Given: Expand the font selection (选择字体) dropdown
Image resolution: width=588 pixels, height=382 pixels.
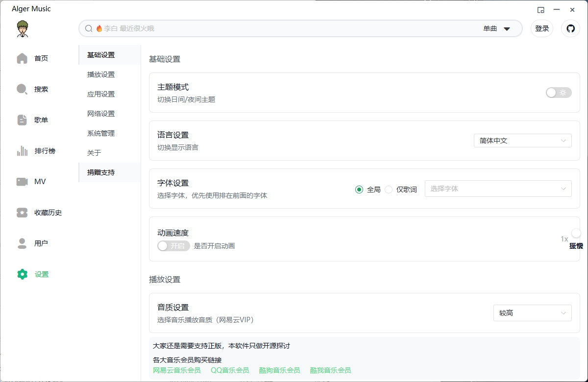Looking at the screenshot, I should point(498,189).
